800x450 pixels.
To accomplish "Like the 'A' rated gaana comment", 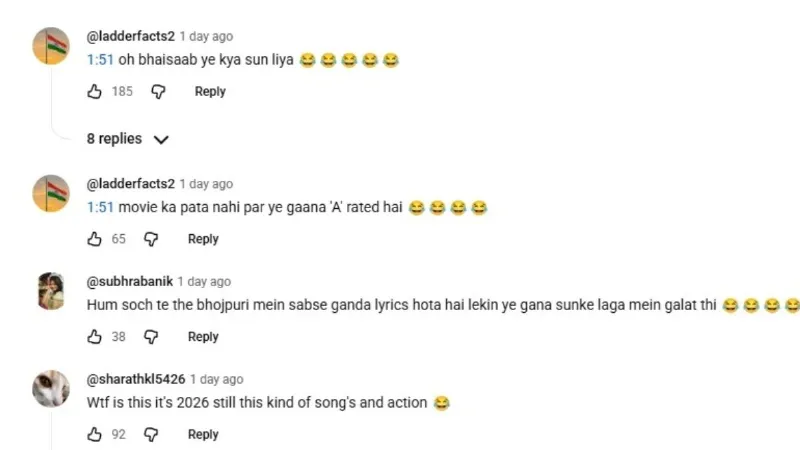I will pos(95,239).
